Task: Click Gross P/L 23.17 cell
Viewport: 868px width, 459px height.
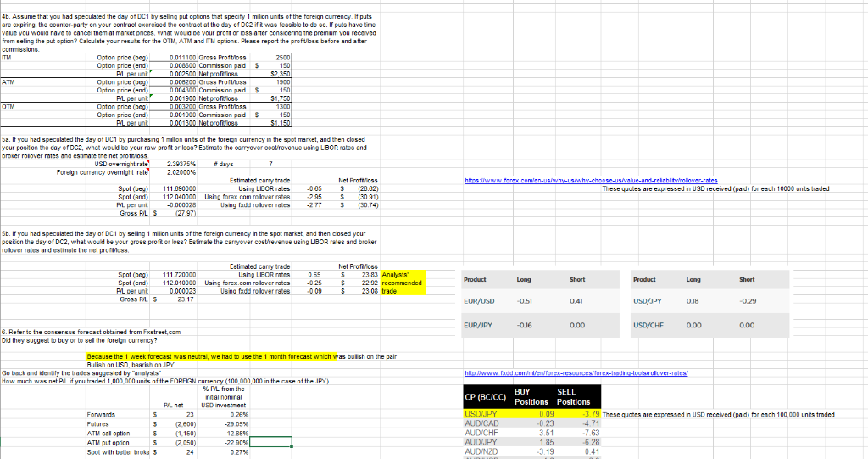Action: pos(173,299)
